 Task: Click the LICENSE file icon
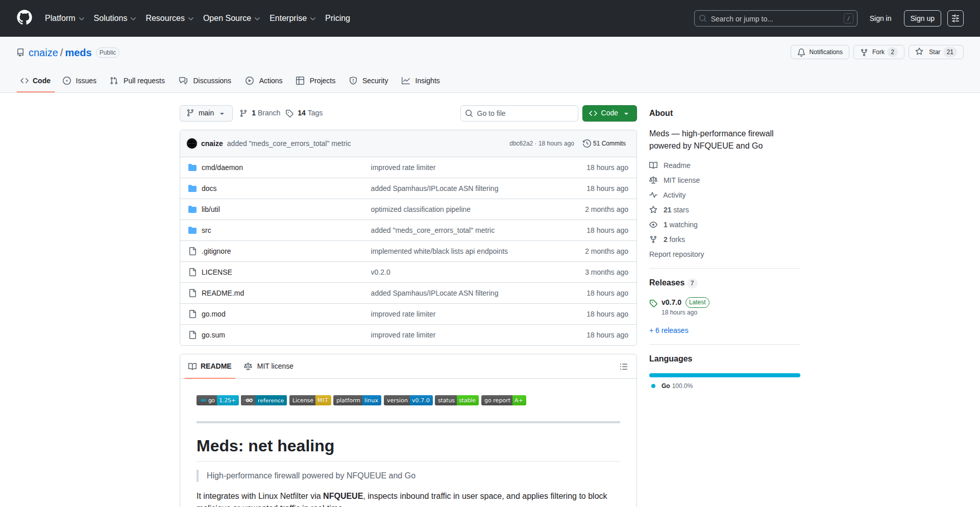pos(192,272)
